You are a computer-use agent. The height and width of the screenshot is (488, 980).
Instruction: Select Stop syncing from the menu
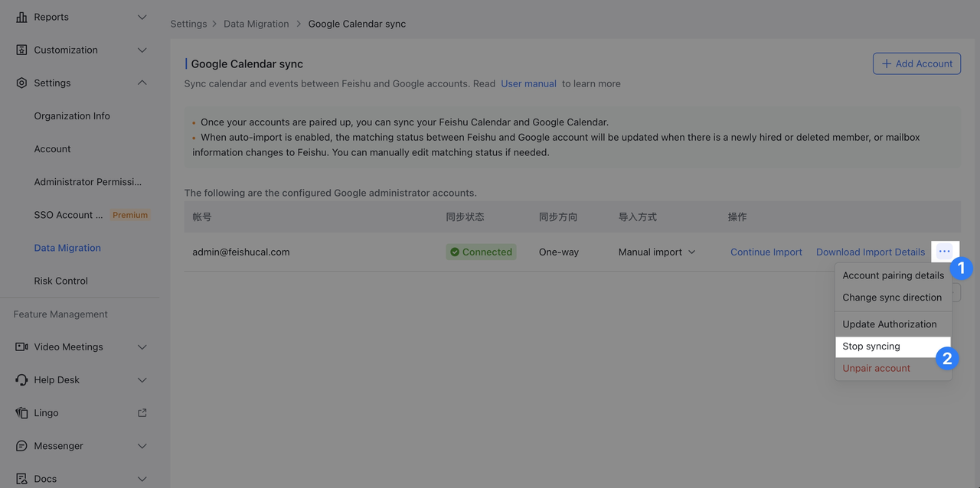click(x=871, y=346)
